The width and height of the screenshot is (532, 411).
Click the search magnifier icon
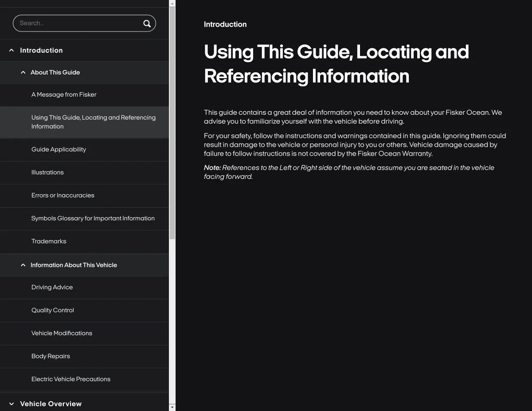click(147, 23)
